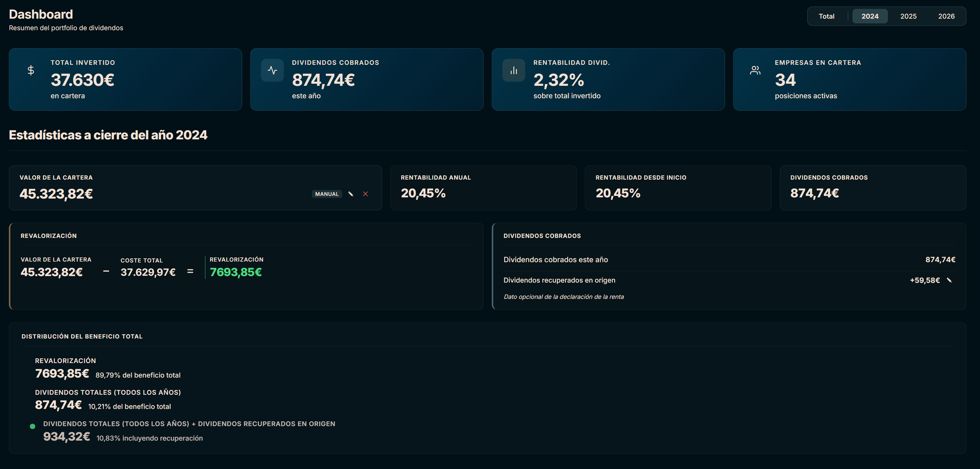Click the people icon in Empresas en Cartera card
The width and height of the screenshot is (980, 469).
pos(755,70)
